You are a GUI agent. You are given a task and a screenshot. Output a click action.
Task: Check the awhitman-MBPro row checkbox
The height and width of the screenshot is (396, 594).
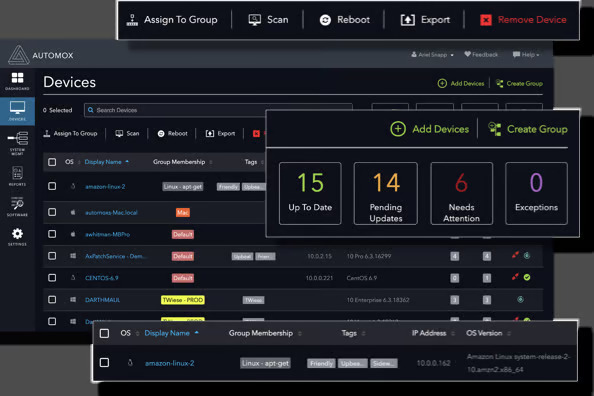[x=52, y=234]
